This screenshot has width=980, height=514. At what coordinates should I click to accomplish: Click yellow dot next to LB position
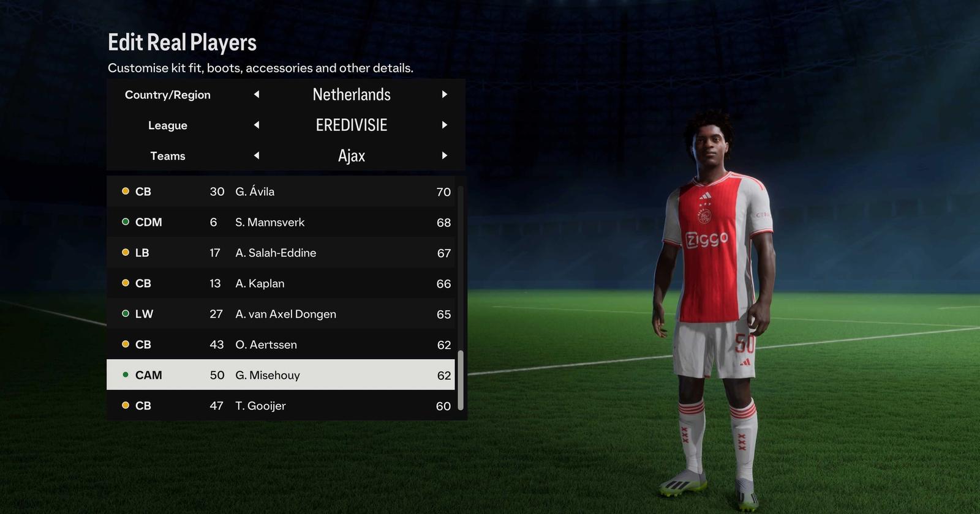tap(126, 252)
